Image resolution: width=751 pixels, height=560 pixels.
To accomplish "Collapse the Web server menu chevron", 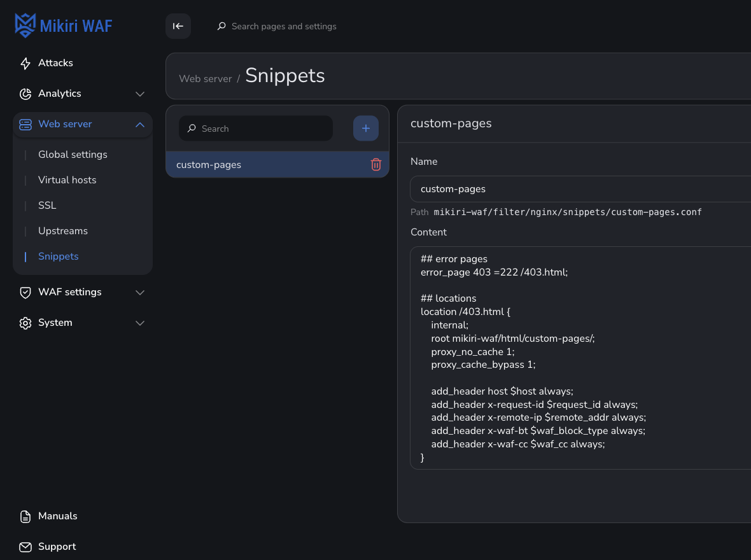I will pyautogui.click(x=140, y=125).
